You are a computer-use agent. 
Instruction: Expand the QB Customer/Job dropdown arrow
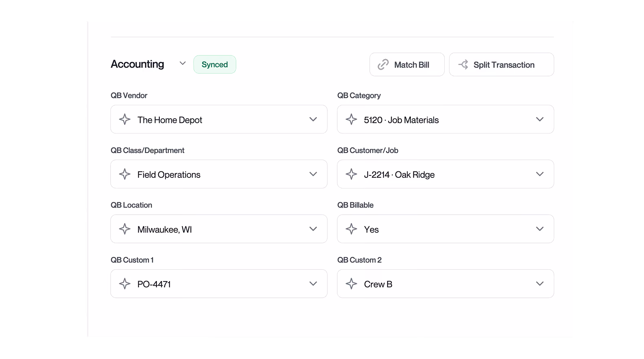point(540,174)
